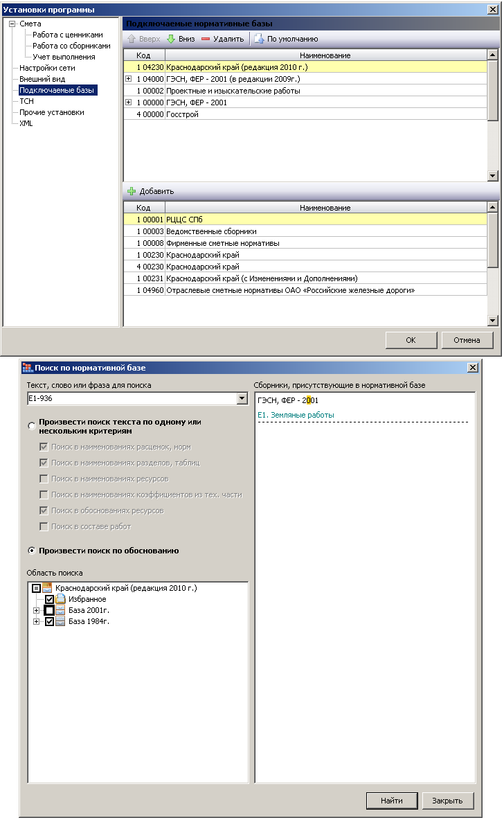Viewport: 504px width, 820px height.
Task: Open Работа со сборниками settings page
Action: click(71, 46)
